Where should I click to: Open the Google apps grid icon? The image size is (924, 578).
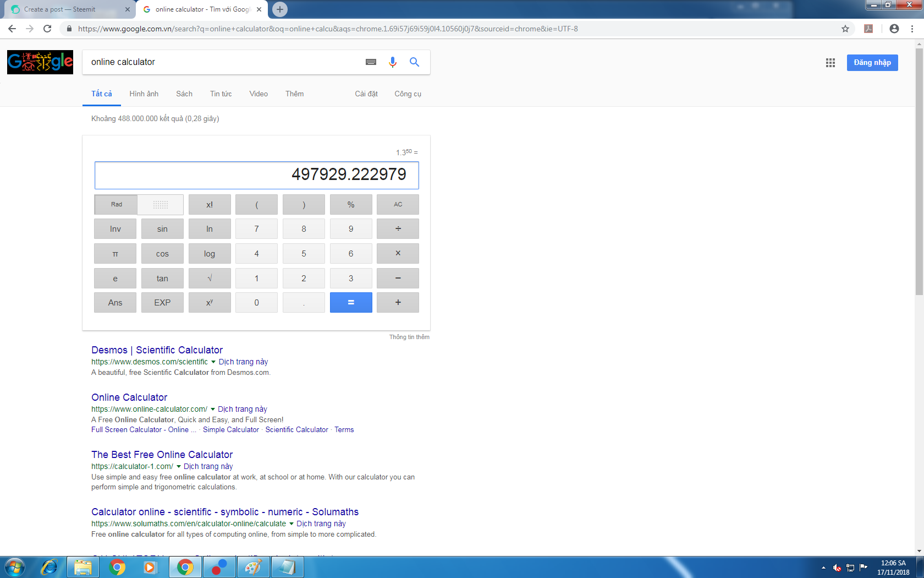click(x=831, y=63)
